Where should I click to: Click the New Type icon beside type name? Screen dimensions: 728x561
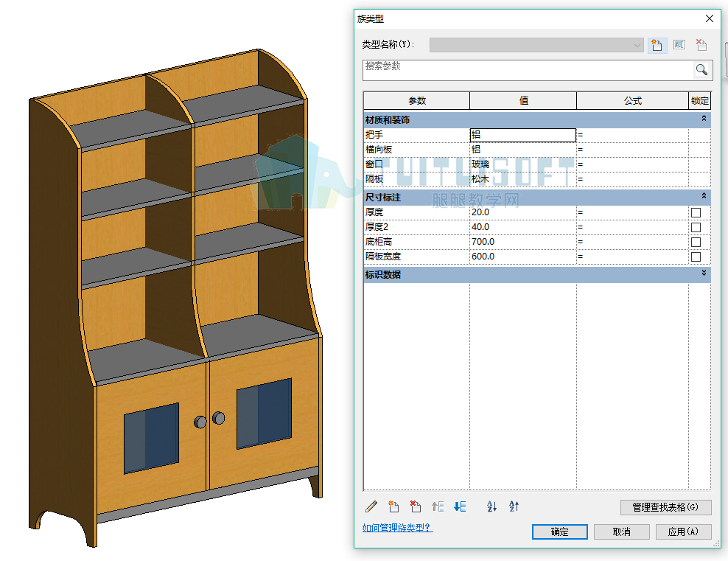657,45
